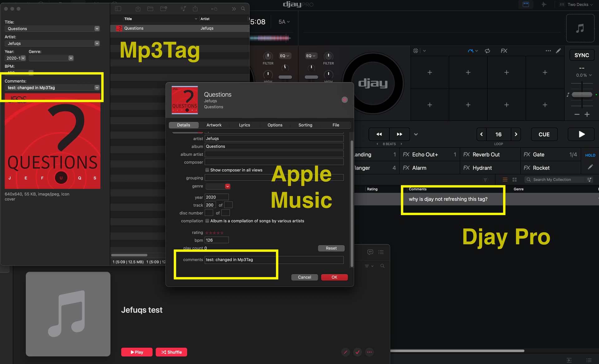The height and width of the screenshot is (364, 599).
Task: Click the skip backward 8 beats icon
Action: 379,134
